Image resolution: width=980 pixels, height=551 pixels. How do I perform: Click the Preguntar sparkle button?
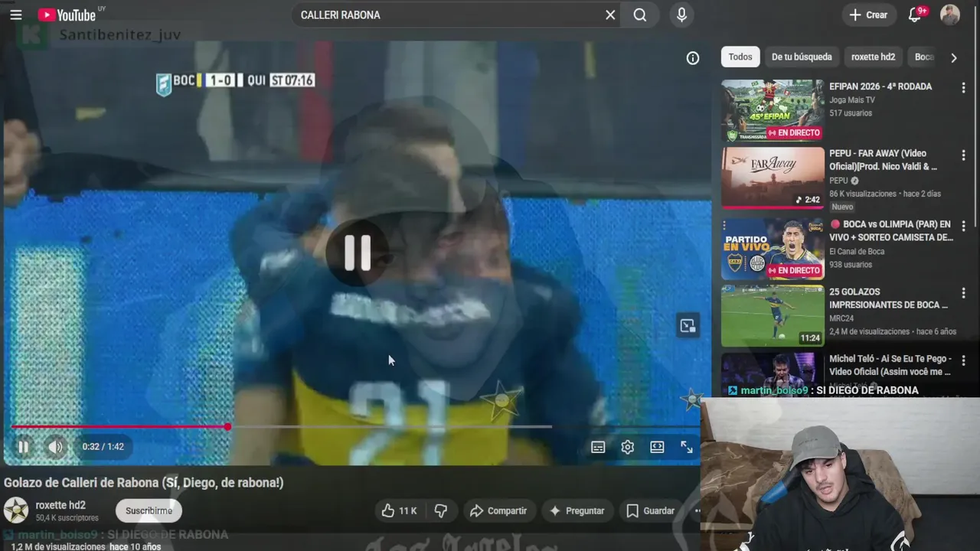click(x=577, y=510)
